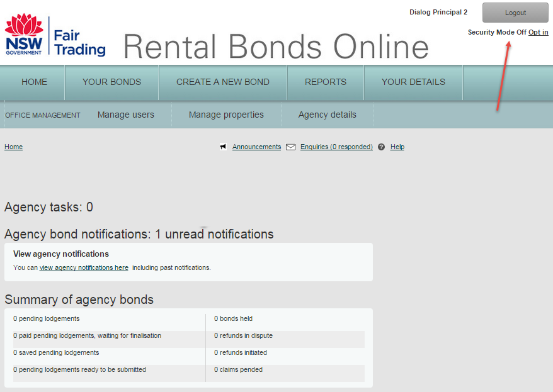Click view agency notifications here link
The image size is (553, 392).
coord(84,267)
